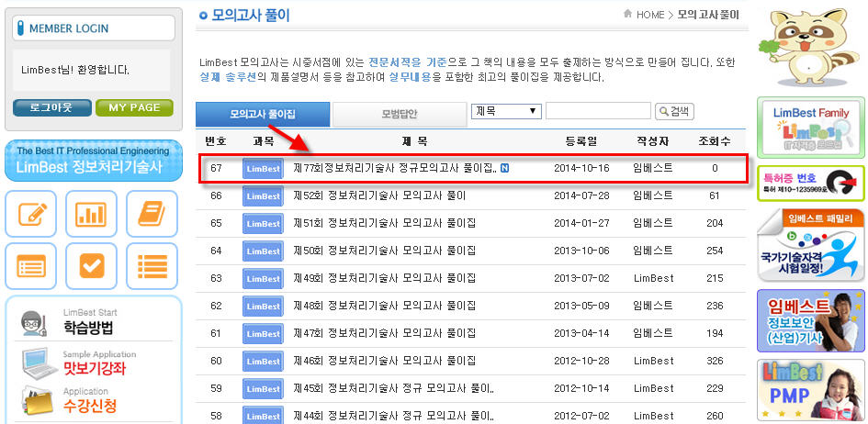Click the 검색 search button
This screenshot has height=424, width=868.
click(x=674, y=112)
